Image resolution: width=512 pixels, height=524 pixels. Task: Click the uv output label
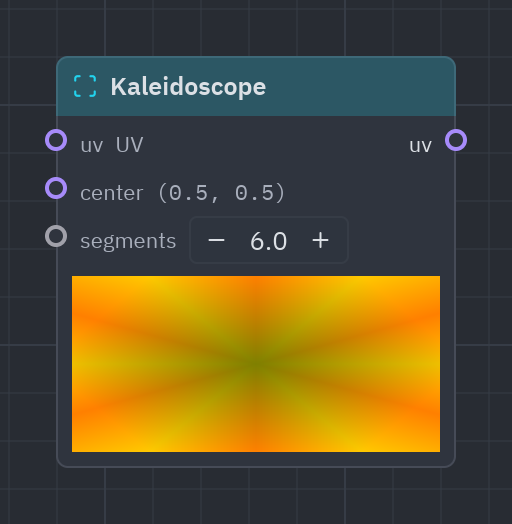click(420, 146)
